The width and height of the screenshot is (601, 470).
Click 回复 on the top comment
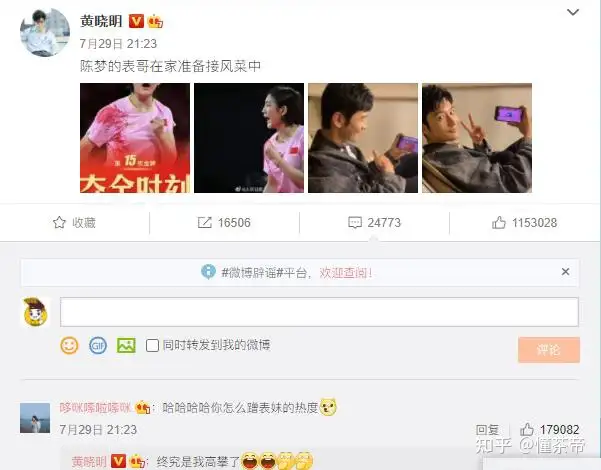click(487, 430)
